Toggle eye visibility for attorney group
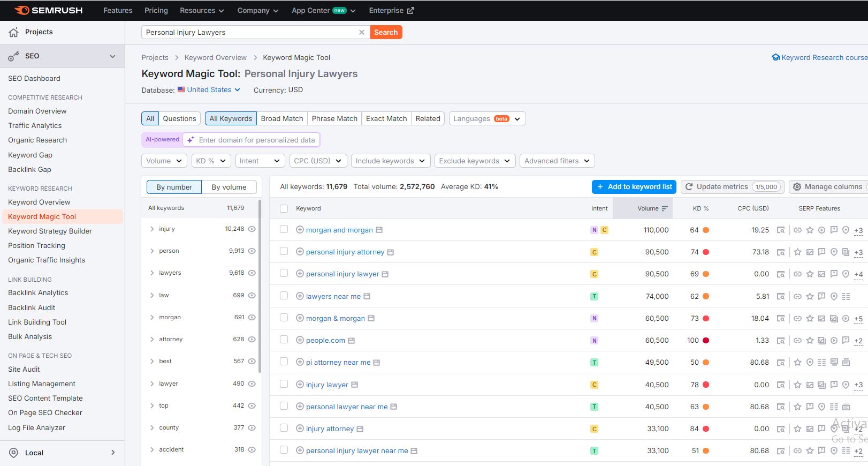 [x=252, y=339]
